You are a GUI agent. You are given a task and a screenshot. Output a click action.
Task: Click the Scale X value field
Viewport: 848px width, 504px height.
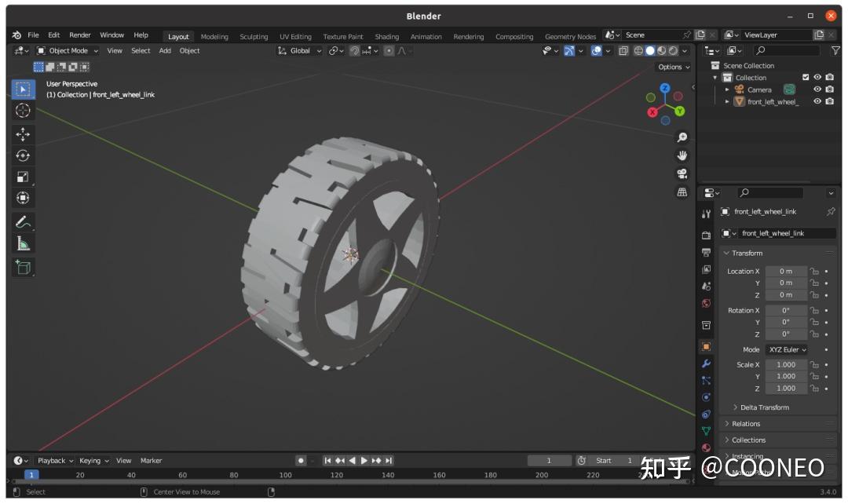click(786, 364)
